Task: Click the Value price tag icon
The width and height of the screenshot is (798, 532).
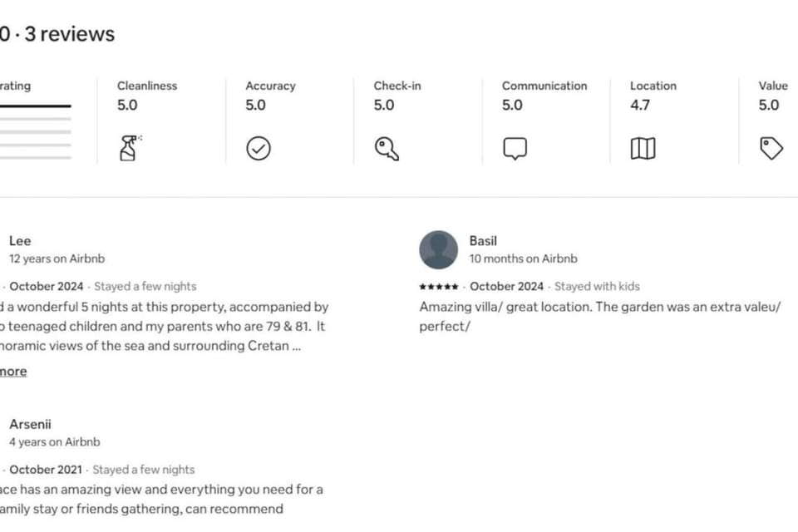Action: click(x=771, y=149)
